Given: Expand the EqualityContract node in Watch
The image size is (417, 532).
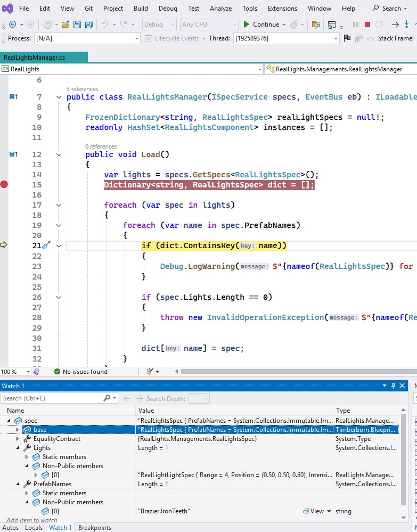Looking at the screenshot, I should 18,439.
